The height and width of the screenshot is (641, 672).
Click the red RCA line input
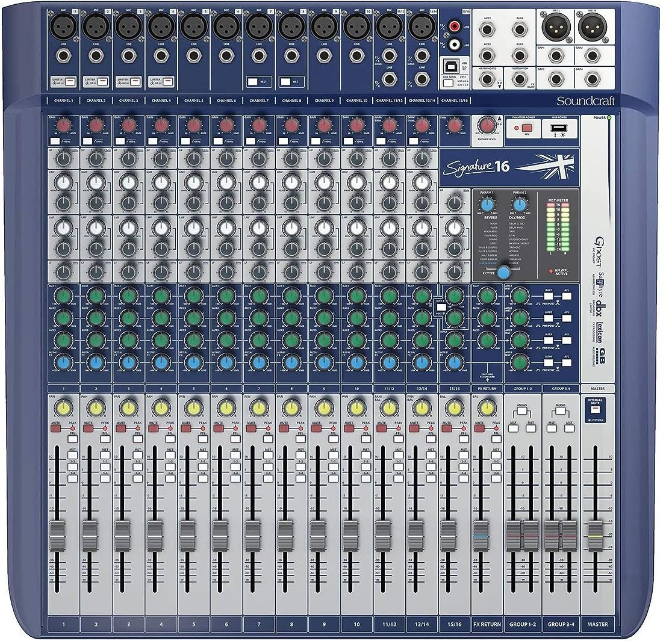(x=454, y=28)
